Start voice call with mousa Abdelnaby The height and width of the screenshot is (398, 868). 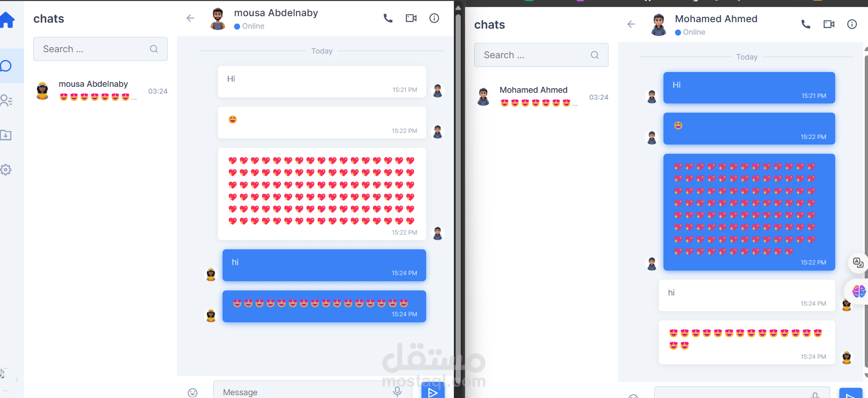388,18
